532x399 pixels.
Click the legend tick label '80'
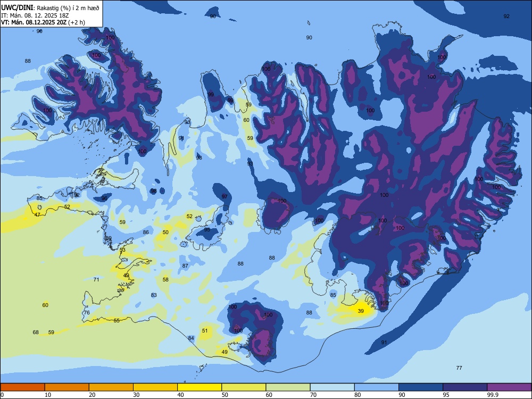click(x=358, y=395)
